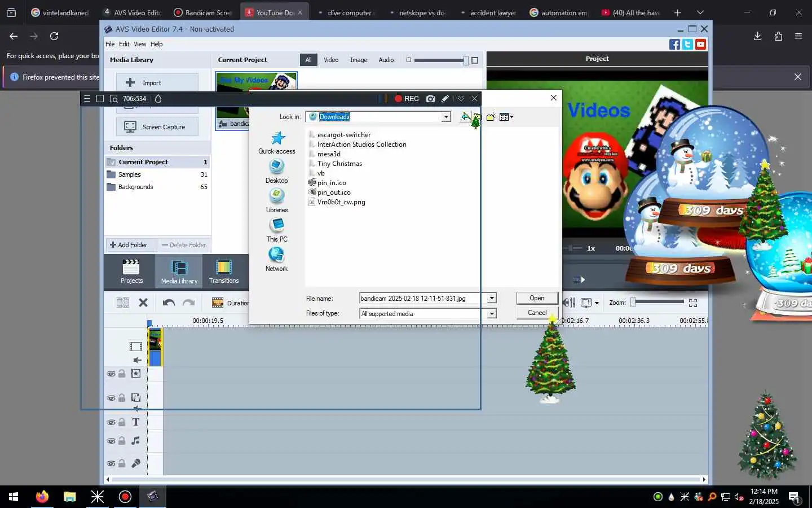
Task: Click the timeline horizontal scrollbar
Action: tap(406, 479)
